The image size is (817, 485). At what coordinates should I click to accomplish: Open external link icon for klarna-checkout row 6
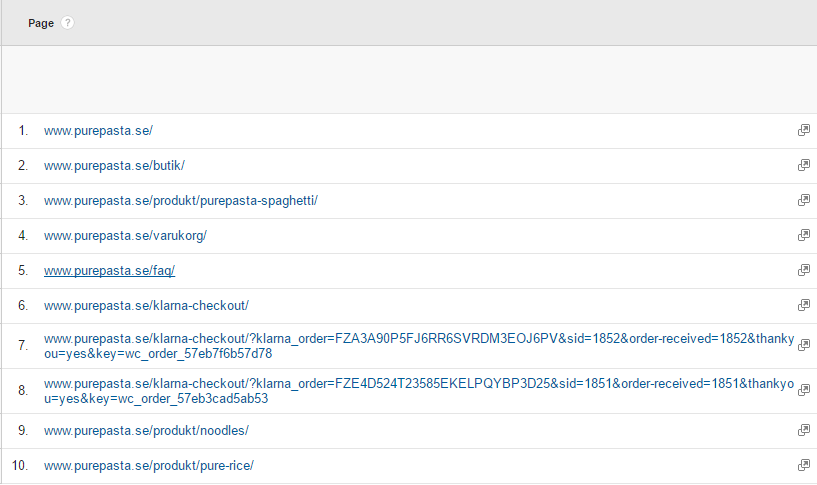804,305
